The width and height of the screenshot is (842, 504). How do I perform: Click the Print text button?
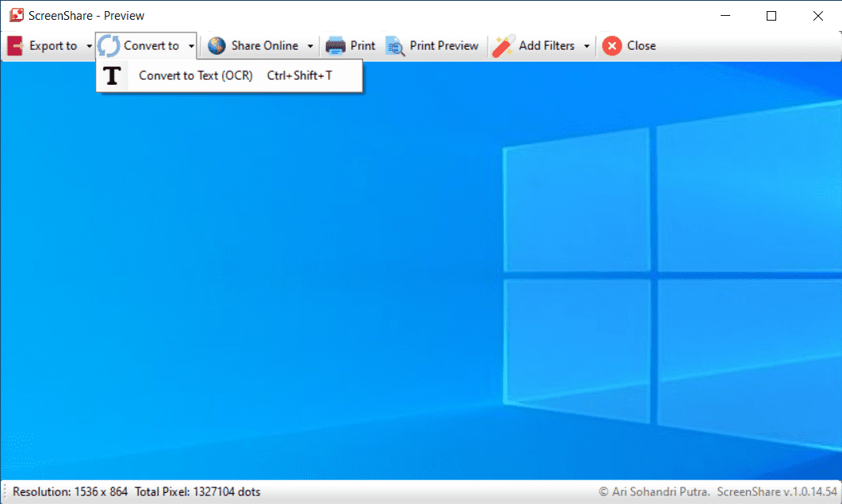pos(363,46)
